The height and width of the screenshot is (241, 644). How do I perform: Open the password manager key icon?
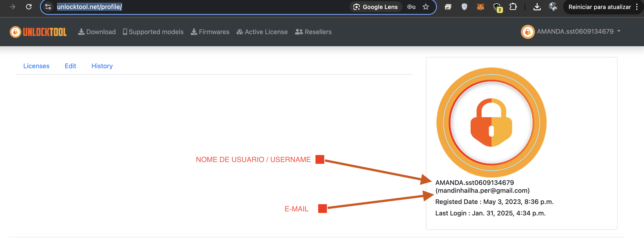pyautogui.click(x=411, y=7)
